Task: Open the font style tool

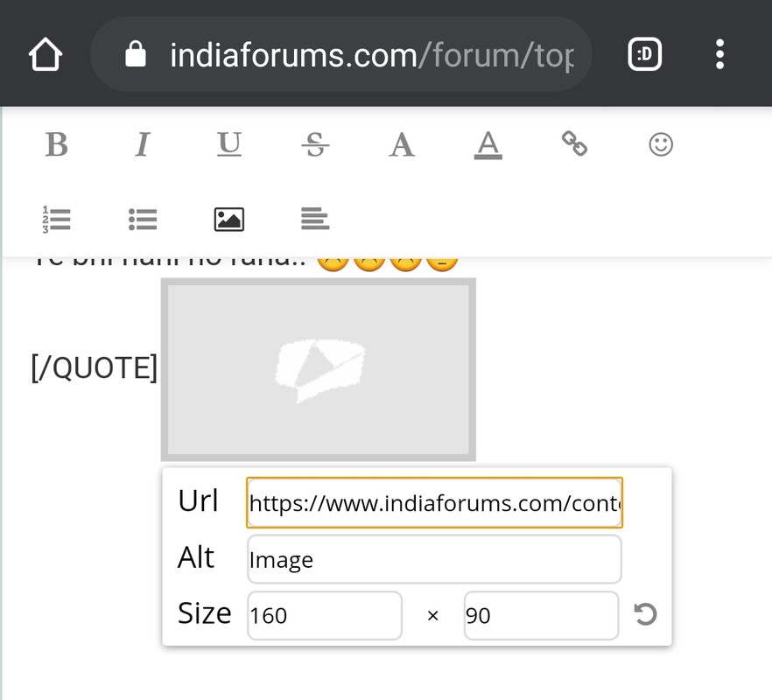Action: [x=402, y=144]
